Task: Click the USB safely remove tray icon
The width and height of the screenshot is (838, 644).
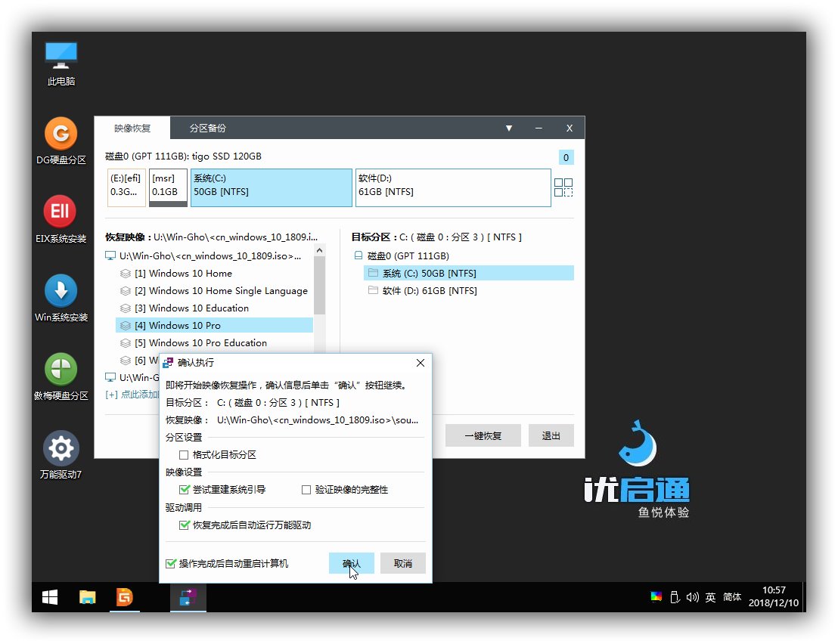Action: (x=674, y=597)
